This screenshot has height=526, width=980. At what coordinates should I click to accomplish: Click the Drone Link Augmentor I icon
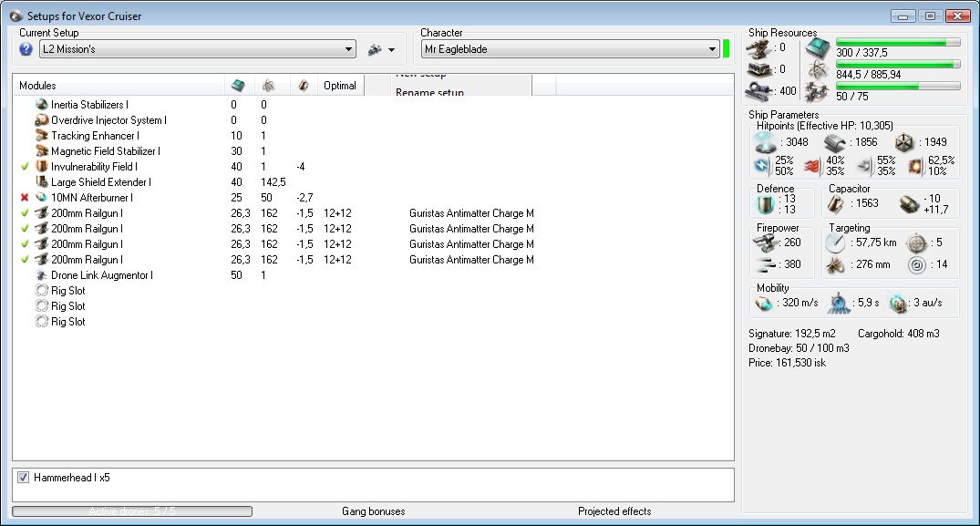[42, 275]
